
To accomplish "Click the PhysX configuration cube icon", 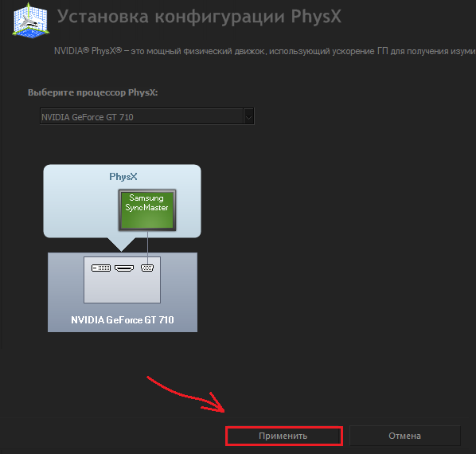I will (x=31, y=21).
